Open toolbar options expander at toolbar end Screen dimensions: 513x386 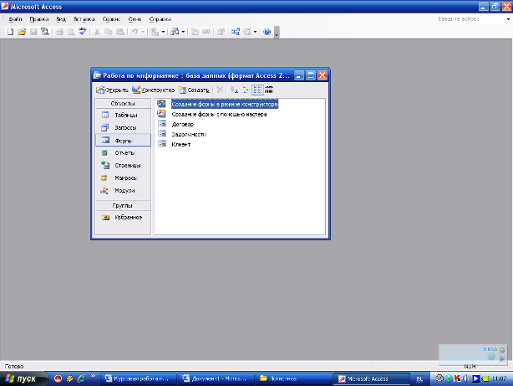[276, 32]
